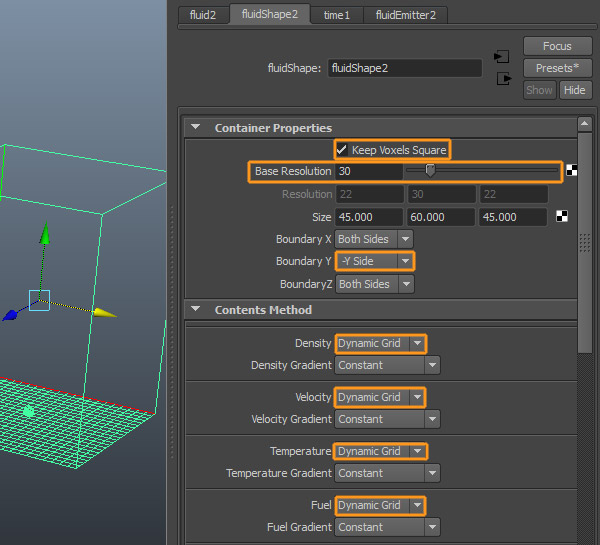Click the Hide button
Viewport: 600px width, 545px height.
click(x=575, y=90)
